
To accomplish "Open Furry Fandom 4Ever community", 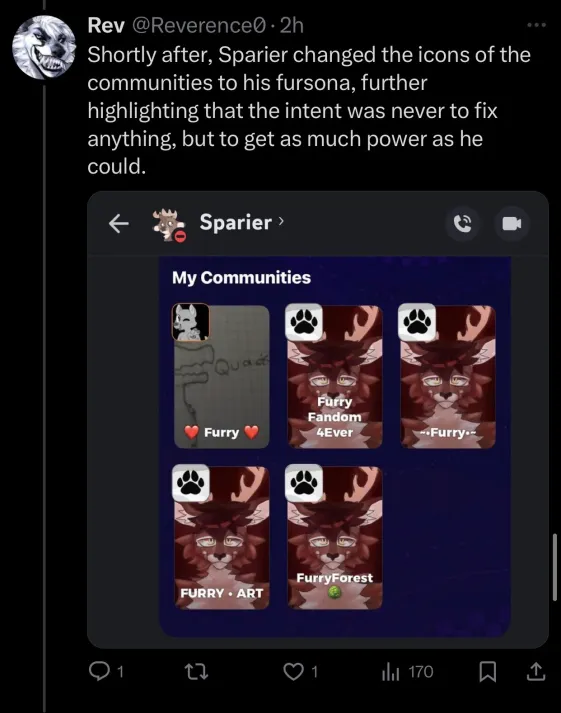I will pyautogui.click(x=335, y=377).
